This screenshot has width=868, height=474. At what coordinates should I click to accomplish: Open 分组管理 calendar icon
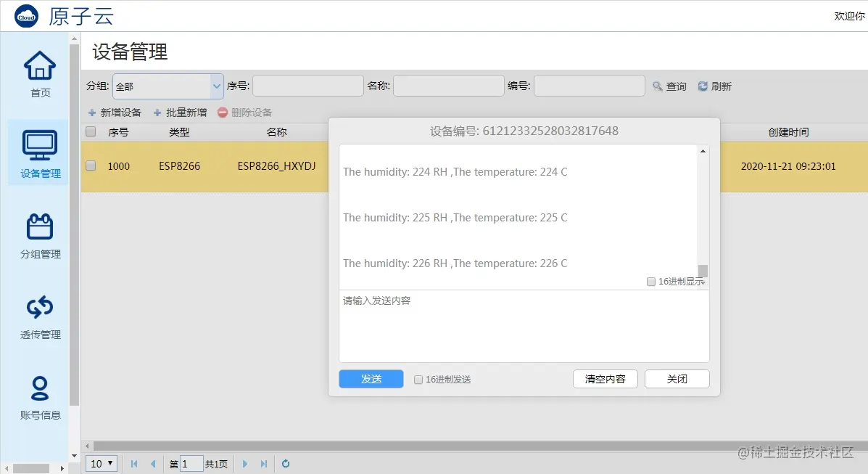point(40,226)
